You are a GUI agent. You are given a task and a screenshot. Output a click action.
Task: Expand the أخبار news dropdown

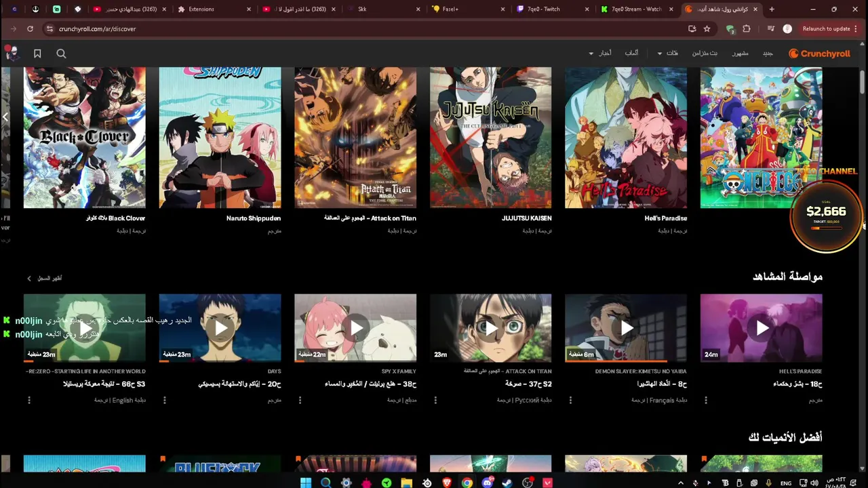click(601, 53)
